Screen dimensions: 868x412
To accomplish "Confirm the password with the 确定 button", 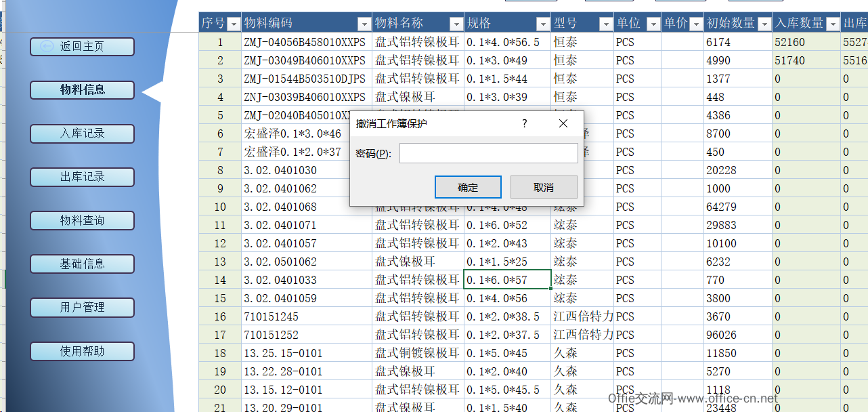I will tap(468, 187).
